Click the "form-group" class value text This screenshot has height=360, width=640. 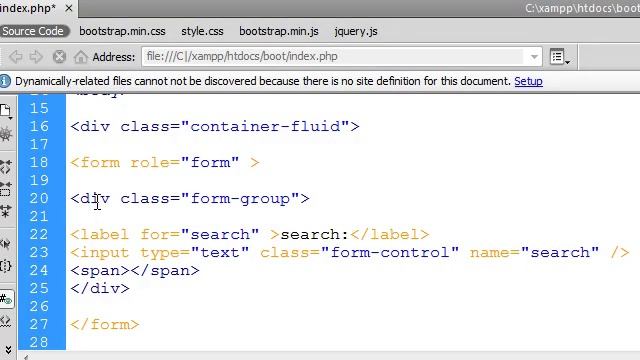pos(240,199)
